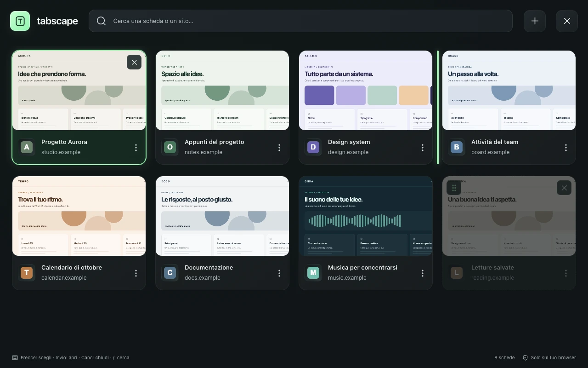588x368 pixels.
Task: Open the Calendario di ottobre tab preview
Action: [x=79, y=216]
